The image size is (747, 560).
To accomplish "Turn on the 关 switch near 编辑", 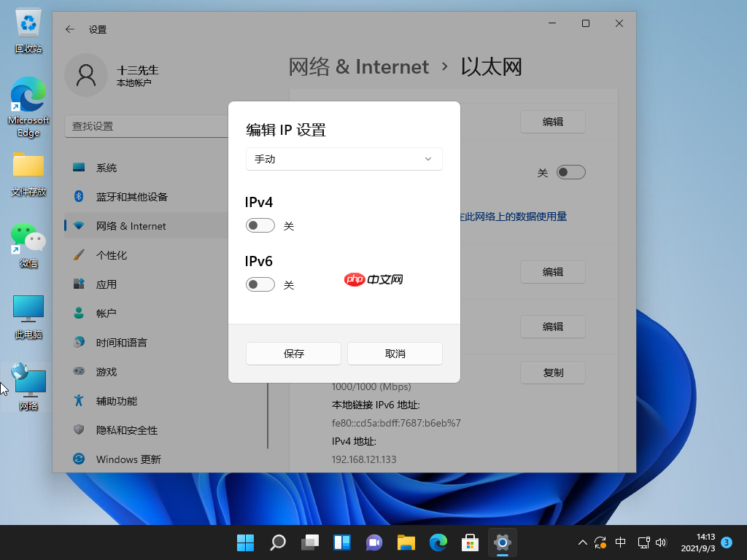I will [571, 171].
